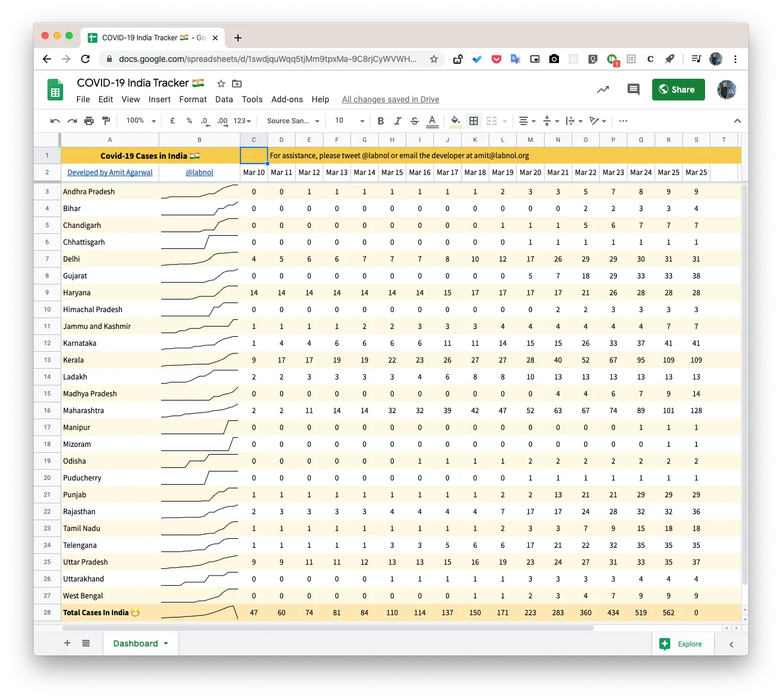Open the borders tool

point(474,121)
